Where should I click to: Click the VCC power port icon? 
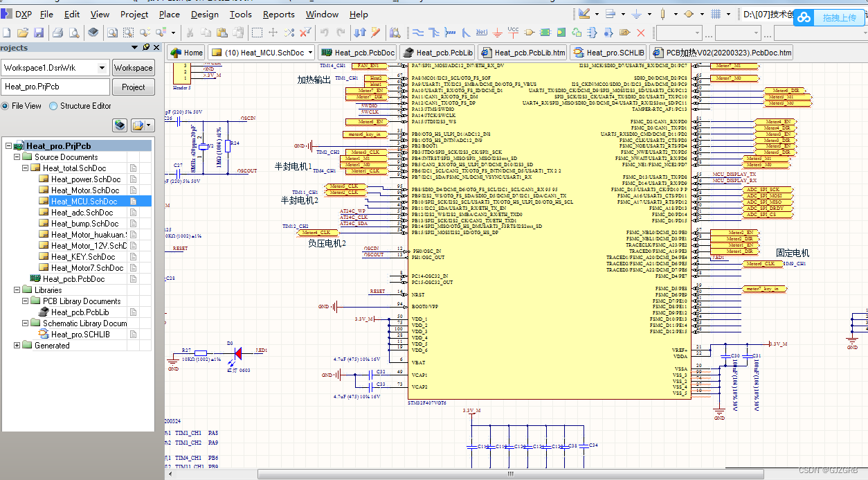(x=513, y=32)
